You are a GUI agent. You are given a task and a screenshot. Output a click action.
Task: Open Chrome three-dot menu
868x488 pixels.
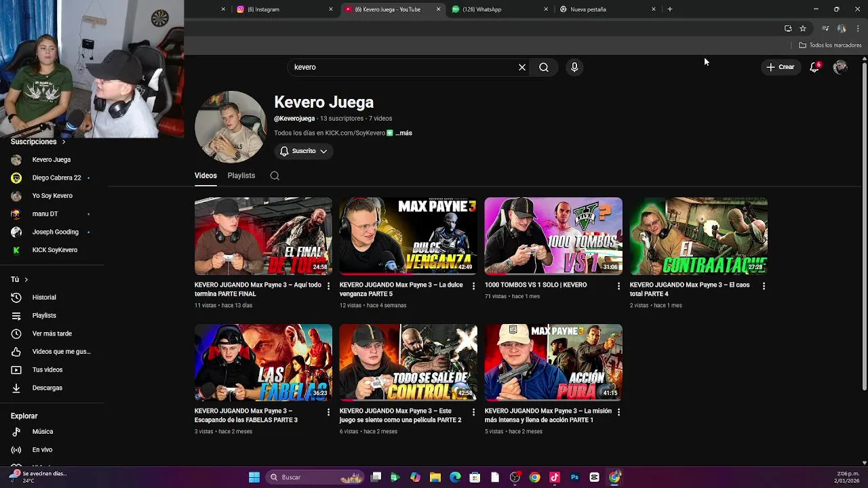coord(858,28)
